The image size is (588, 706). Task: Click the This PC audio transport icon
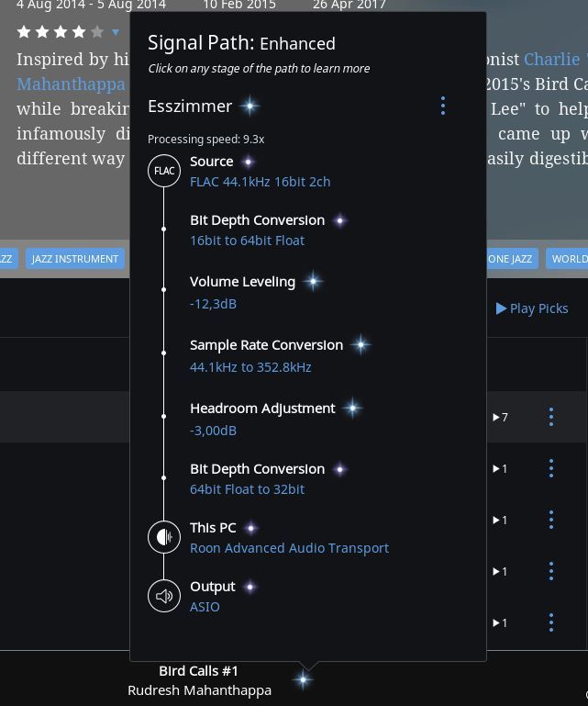click(164, 537)
